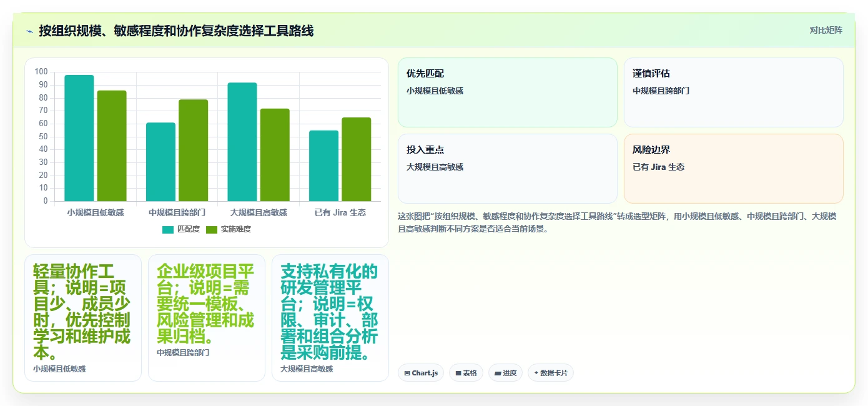Click the x-axis label 中规模且跨部门
The height and width of the screenshot is (406, 868).
pyautogui.click(x=177, y=212)
